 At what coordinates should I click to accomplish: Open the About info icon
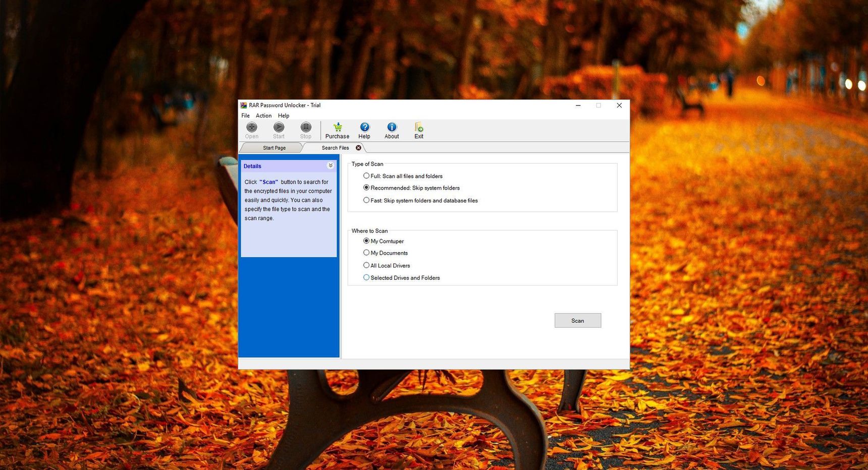point(392,130)
